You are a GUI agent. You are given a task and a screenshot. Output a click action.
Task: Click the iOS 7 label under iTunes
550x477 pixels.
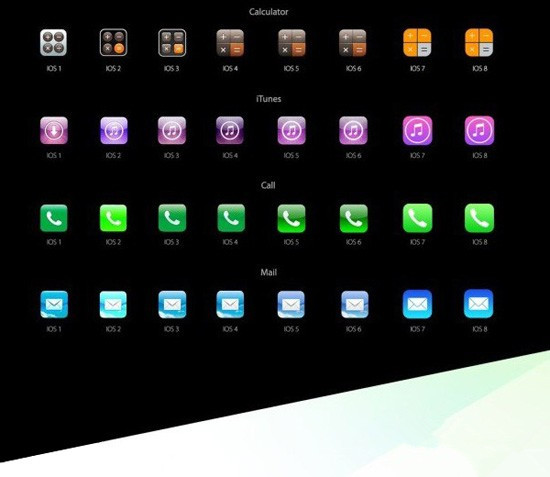(417, 155)
